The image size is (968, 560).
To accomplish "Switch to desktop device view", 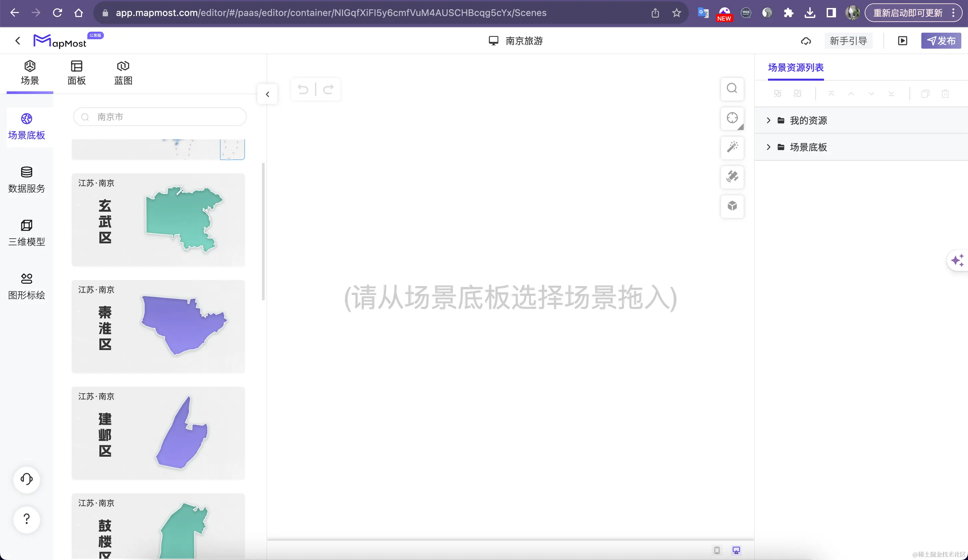I will tap(736, 550).
